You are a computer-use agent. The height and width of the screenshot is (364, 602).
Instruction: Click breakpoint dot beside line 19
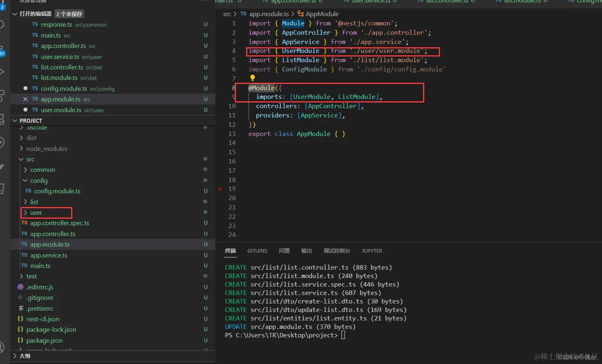click(x=220, y=189)
